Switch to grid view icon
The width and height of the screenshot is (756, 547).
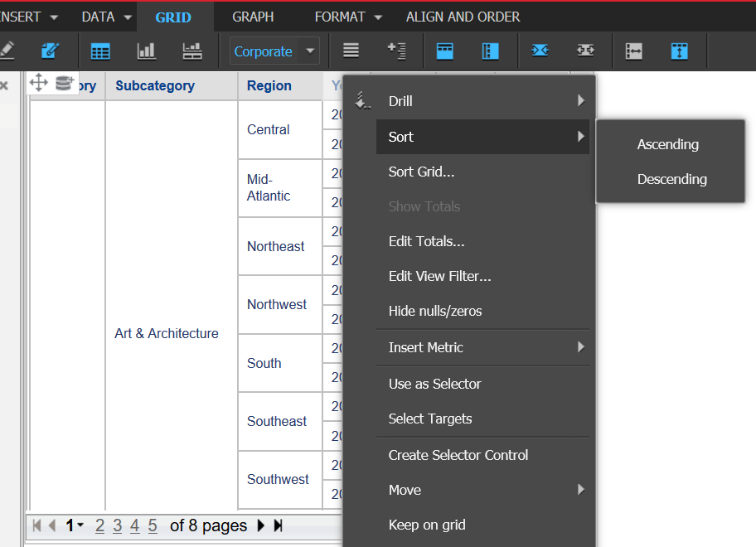100,51
